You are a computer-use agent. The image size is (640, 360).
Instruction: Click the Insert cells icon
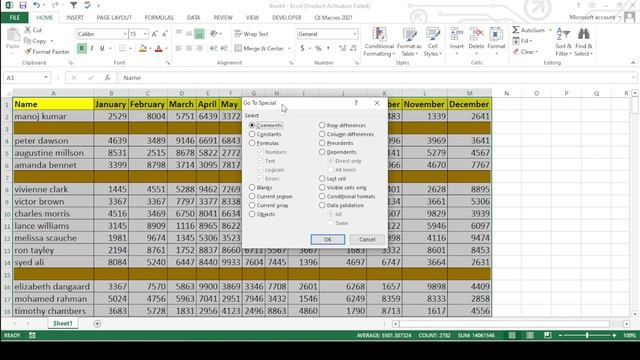[457, 34]
